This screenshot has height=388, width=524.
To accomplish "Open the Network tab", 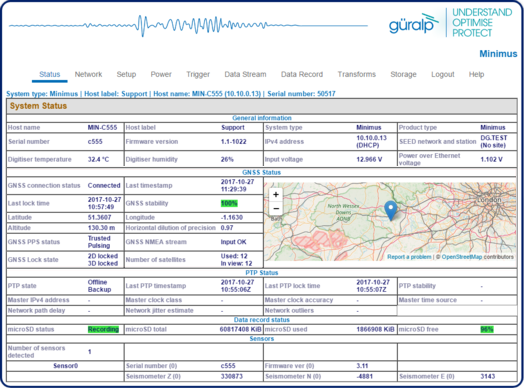I will click(88, 74).
